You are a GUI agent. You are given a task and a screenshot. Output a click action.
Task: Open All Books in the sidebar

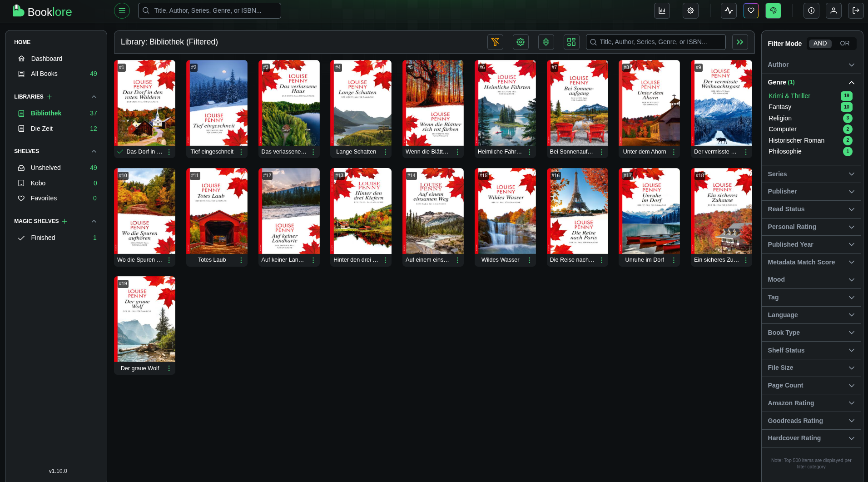44,74
